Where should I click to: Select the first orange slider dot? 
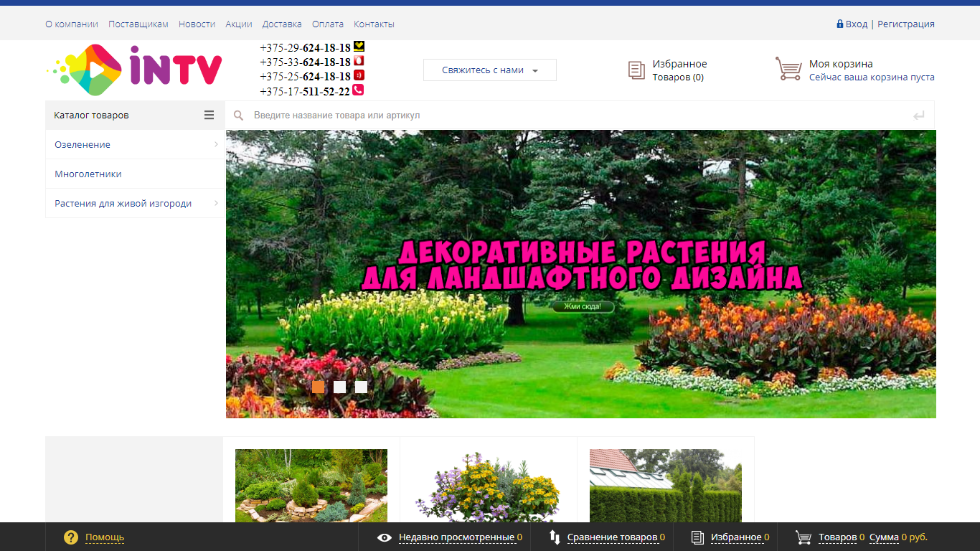(319, 387)
